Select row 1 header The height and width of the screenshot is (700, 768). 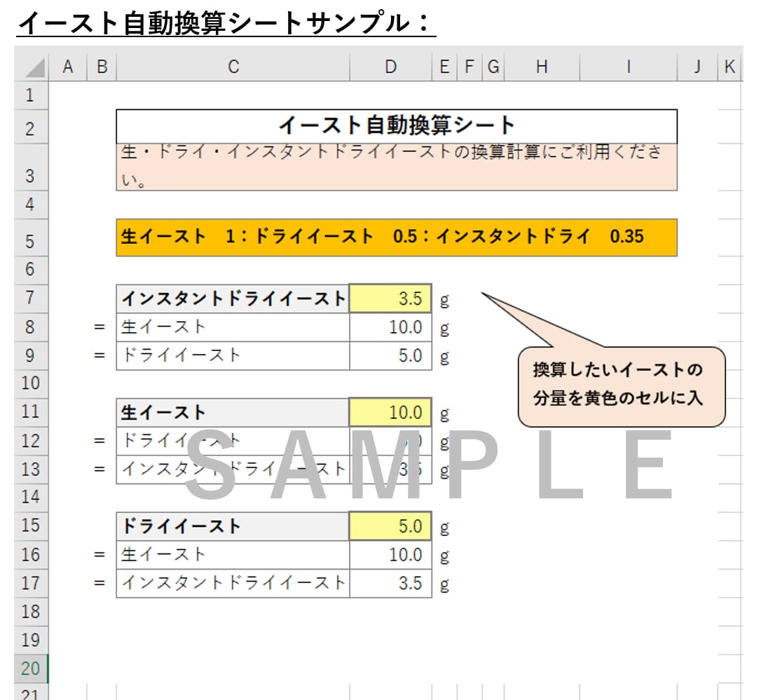tap(31, 95)
